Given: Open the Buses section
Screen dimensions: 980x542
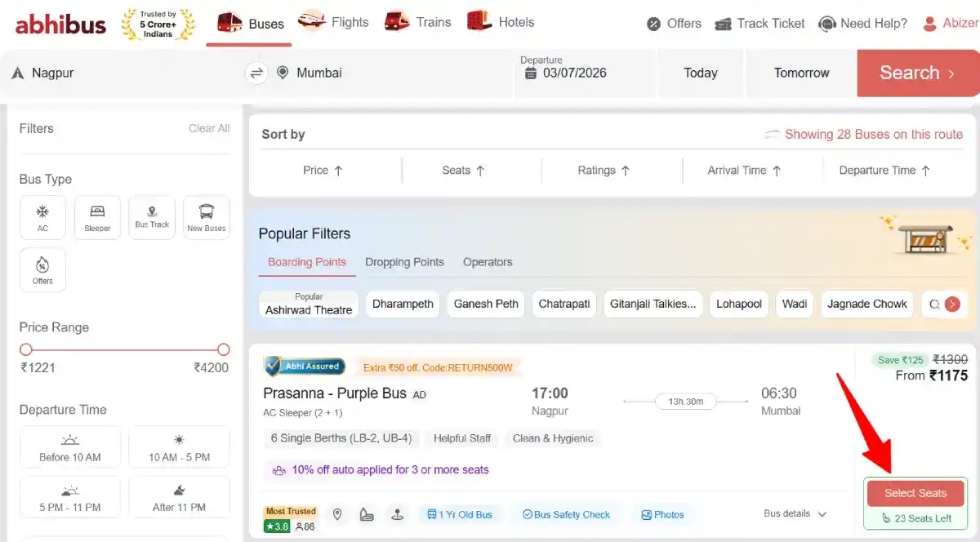Looking at the screenshot, I should coord(251,23).
